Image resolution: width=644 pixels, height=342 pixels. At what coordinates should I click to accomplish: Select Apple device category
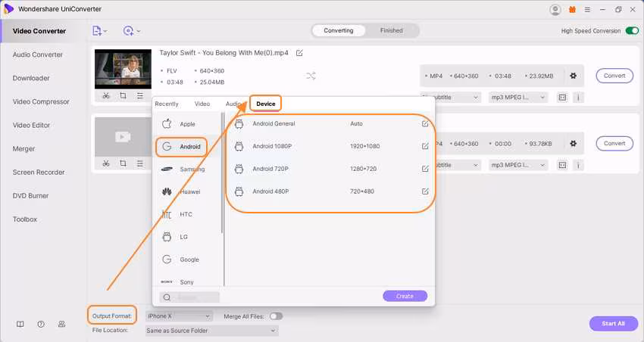pyautogui.click(x=188, y=124)
